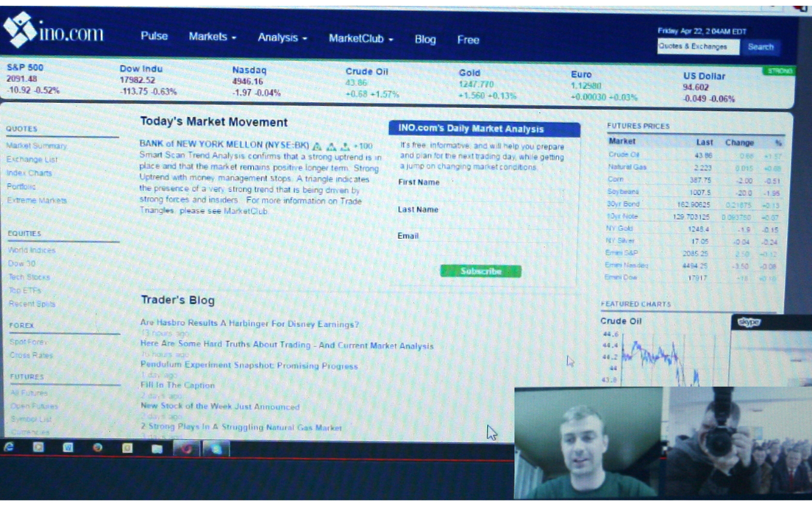Click the INO.com logo
The height and width of the screenshot is (508, 812).
(x=54, y=31)
